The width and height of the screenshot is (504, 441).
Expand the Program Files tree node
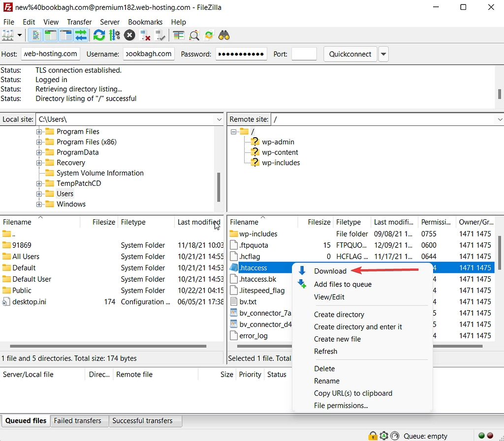(x=39, y=132)
